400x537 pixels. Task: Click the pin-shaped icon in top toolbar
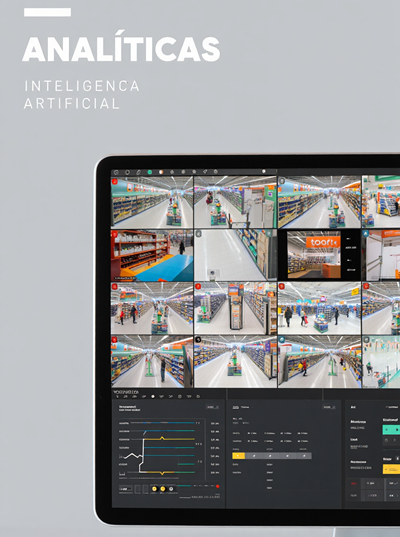[x=205, y=172]
